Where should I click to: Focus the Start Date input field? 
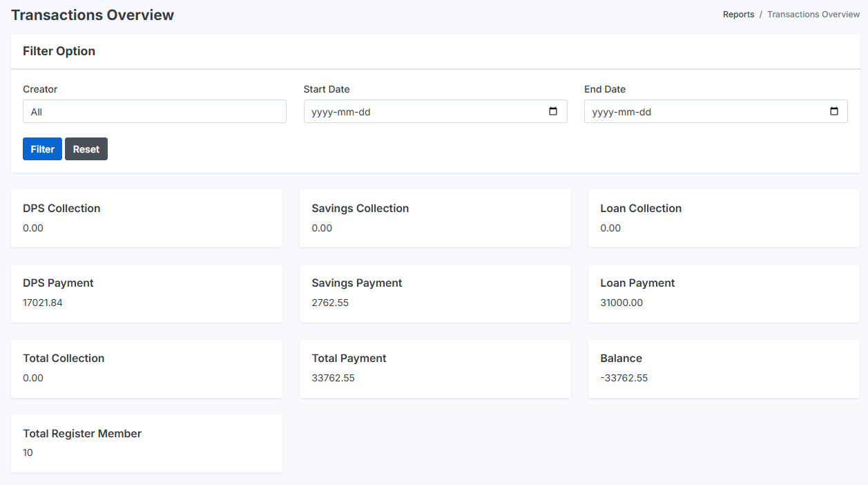pyautogui.click(x=436, y=111)
